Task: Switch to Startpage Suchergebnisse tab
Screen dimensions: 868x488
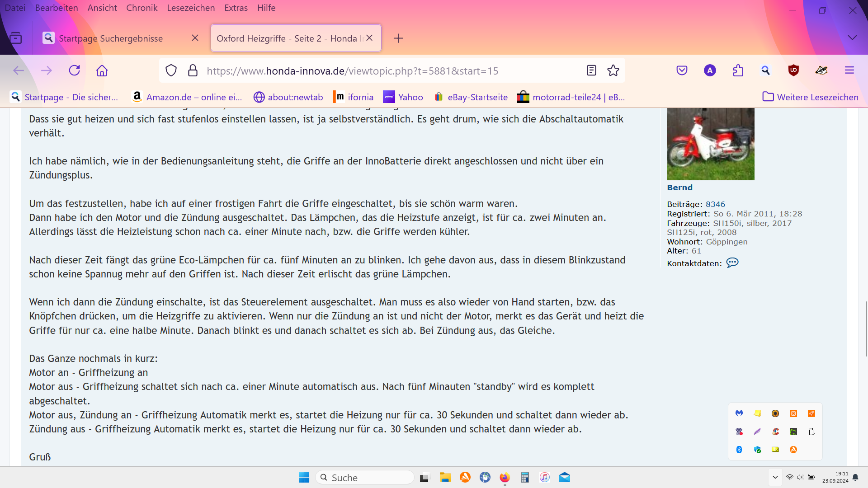Action: point(111,38)
